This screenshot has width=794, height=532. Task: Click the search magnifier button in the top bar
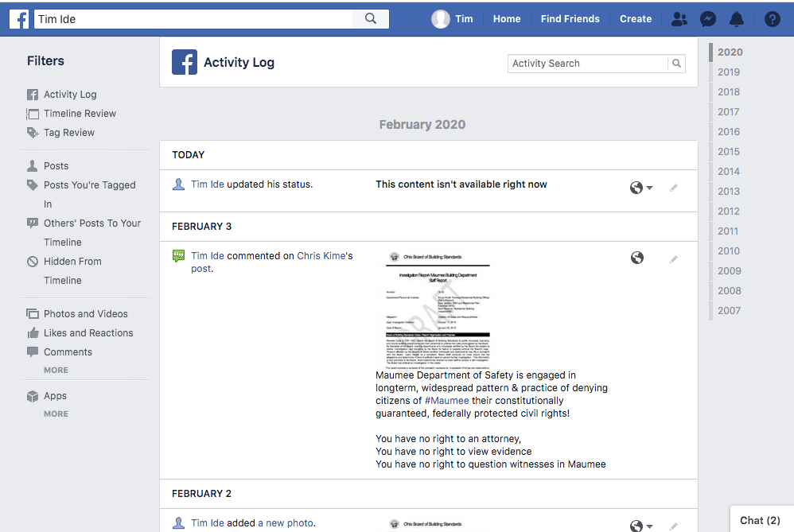pos(371,19)
